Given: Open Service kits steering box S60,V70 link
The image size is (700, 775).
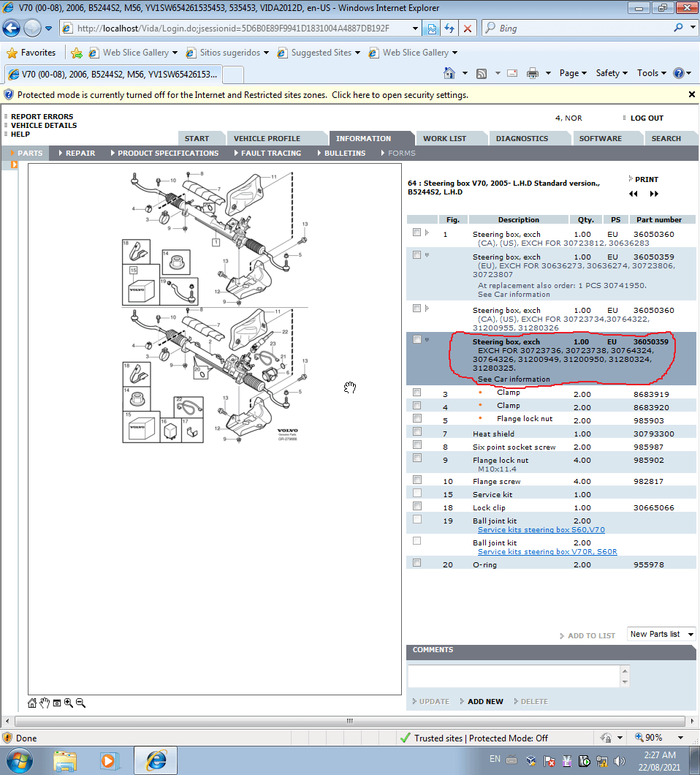Looking at the screenshot, I should pyautogui.click(x=541, y=530).
